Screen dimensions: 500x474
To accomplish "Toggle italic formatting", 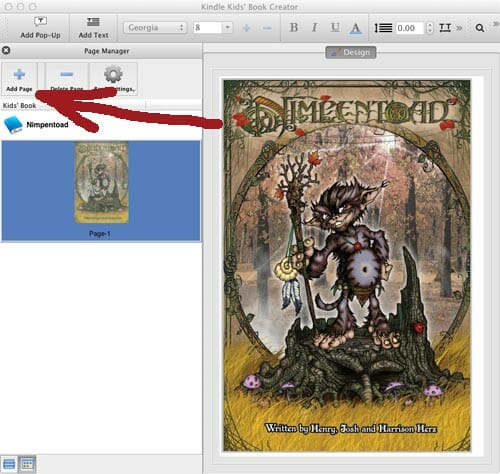I will [314, 28].
